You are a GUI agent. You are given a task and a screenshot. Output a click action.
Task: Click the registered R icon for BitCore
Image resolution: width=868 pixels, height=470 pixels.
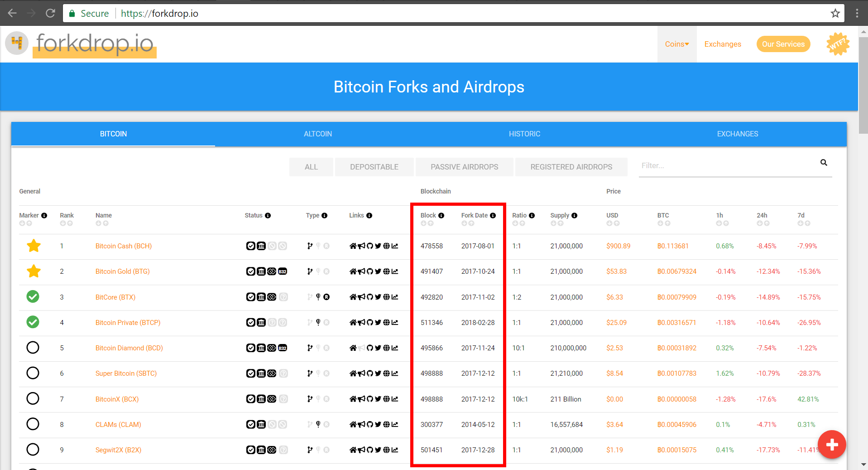tap(326, 297)
